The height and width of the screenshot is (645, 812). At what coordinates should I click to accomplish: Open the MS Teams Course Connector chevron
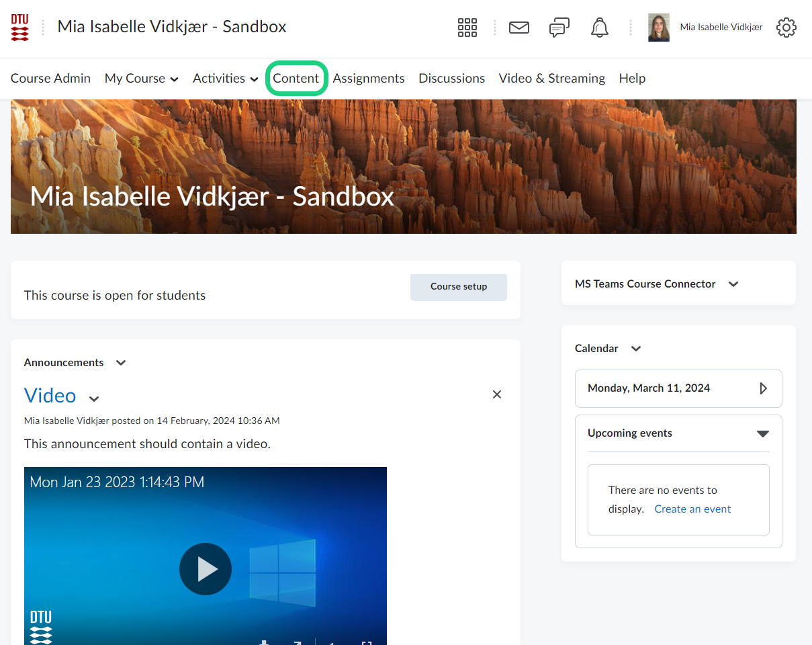pyautogui.click(x=733, y=284)
